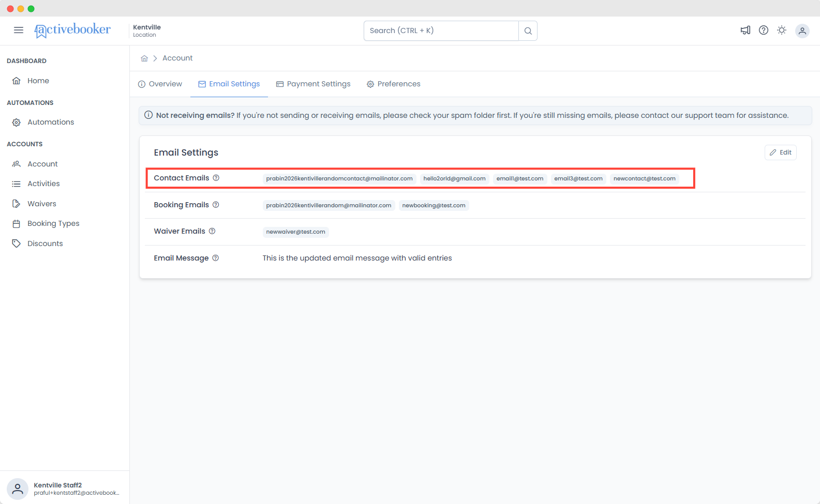820x504 pixels.
Task: Click the Booking Emails help icon
Action: coord(216,205)
